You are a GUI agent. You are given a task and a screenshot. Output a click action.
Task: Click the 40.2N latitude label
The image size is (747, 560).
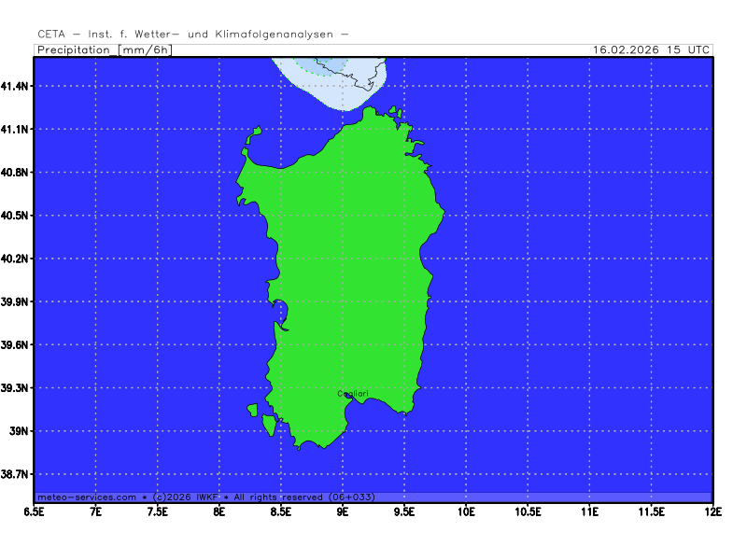point(16,259)
